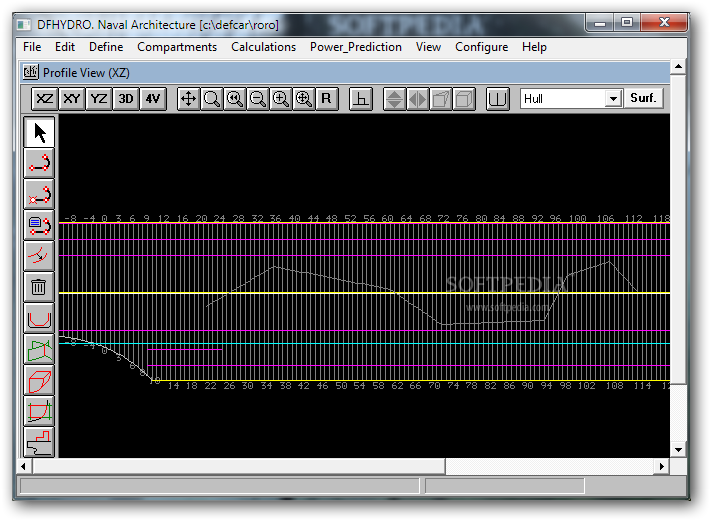Select the green surface patch tool
Viewport: 711px width, 521px height.
pos(39,349)
